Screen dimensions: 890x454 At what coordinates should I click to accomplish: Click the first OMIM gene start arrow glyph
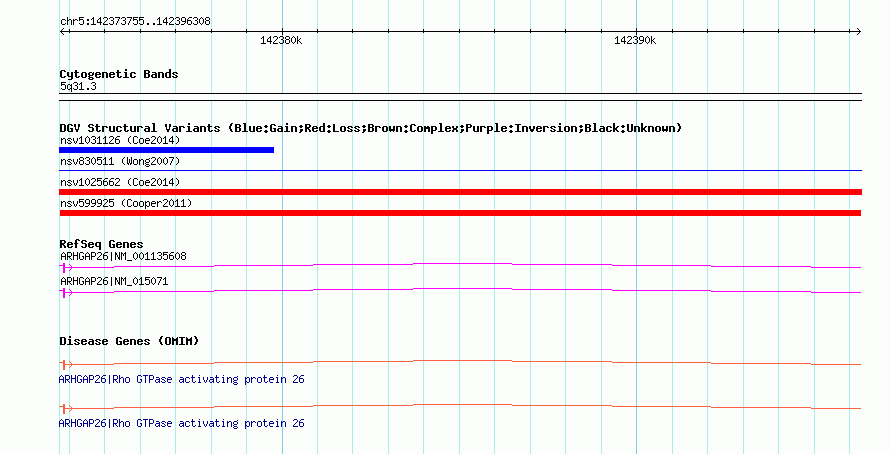click(66, 364)
